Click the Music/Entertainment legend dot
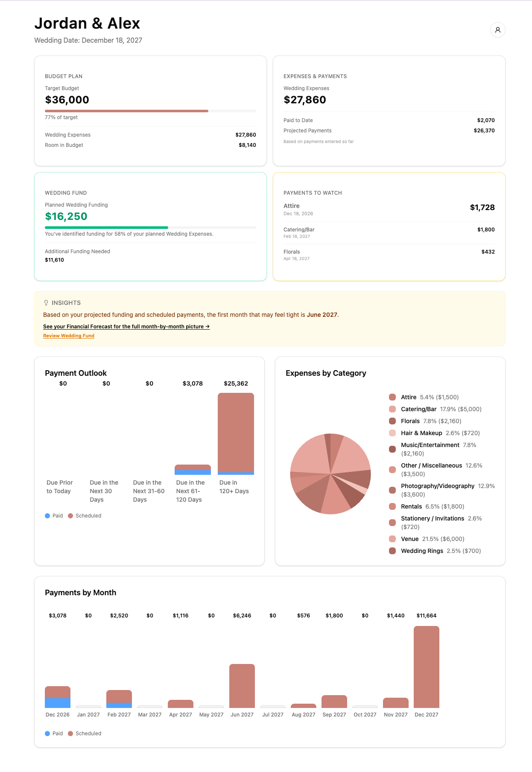This screenshot has width=532, height=772. [x=392, y=449]
